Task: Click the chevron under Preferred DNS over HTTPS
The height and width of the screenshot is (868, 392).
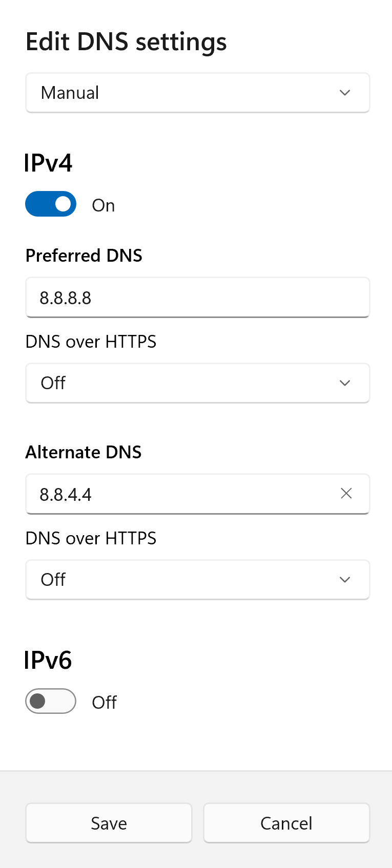Action: pyautogui.click(x=345, y=383)
